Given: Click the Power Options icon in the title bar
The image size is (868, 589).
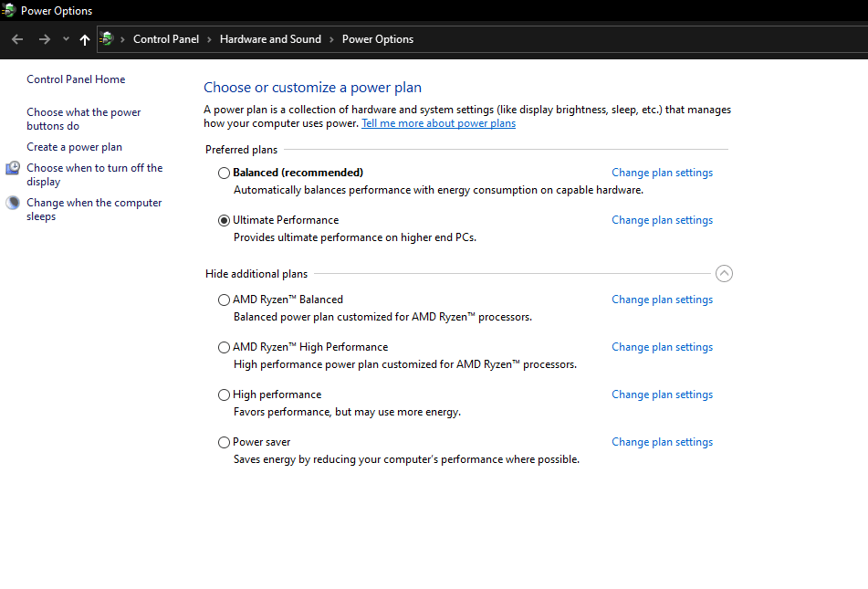Looking at the screenshot, I should pyautogui.click(x=7, y=10).
